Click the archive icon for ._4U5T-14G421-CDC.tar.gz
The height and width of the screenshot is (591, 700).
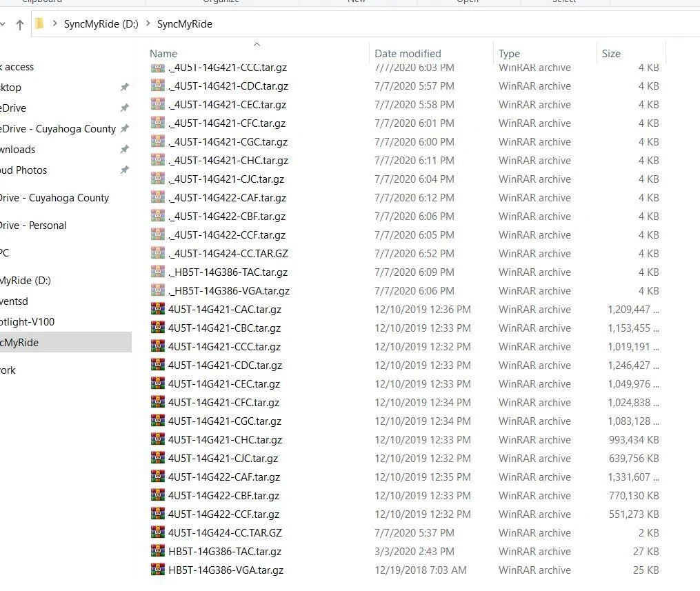(158, 86)
